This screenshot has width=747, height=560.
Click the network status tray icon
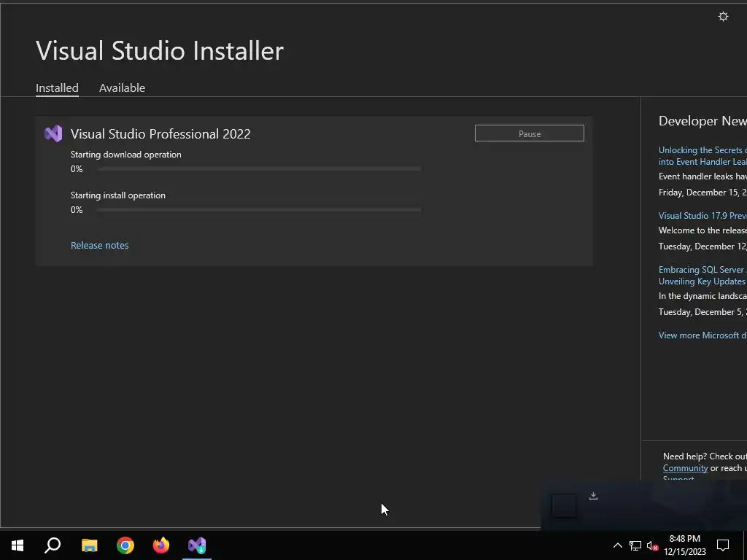point(635,545)
